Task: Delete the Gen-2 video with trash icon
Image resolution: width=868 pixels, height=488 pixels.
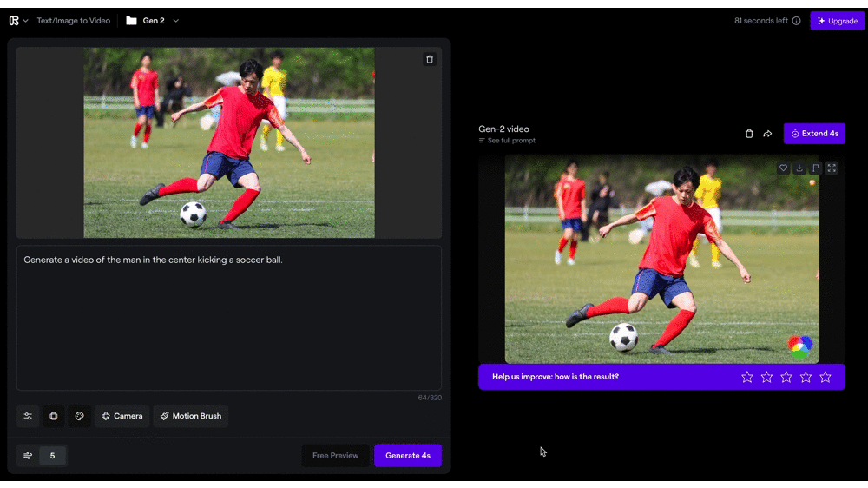Action: (749, 134)
